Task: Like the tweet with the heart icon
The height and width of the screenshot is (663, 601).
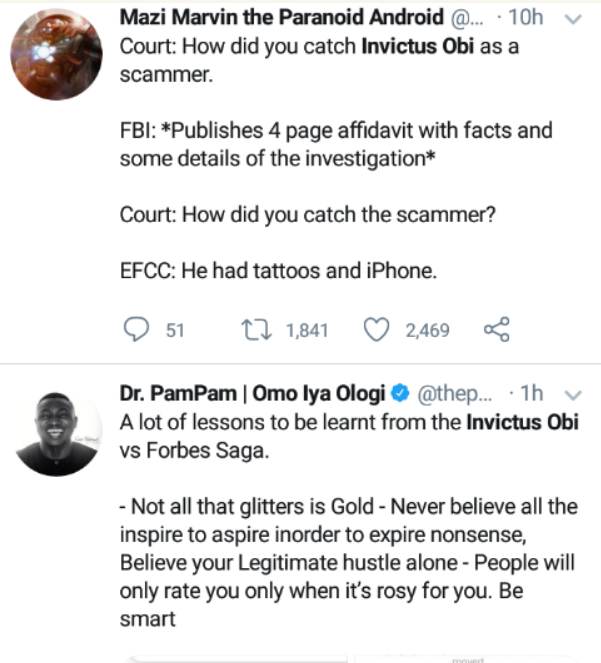Action: pyautogui.click(x=376, y=330)
